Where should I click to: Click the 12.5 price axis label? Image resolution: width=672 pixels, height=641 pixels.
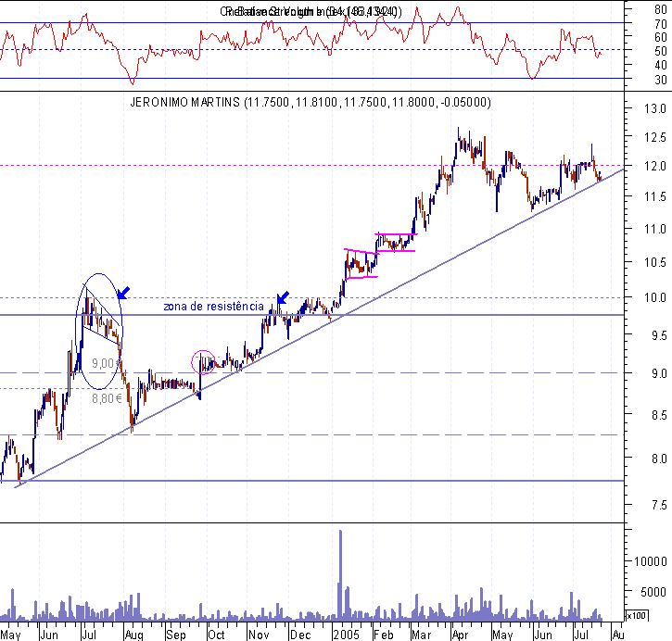[655, 137]
